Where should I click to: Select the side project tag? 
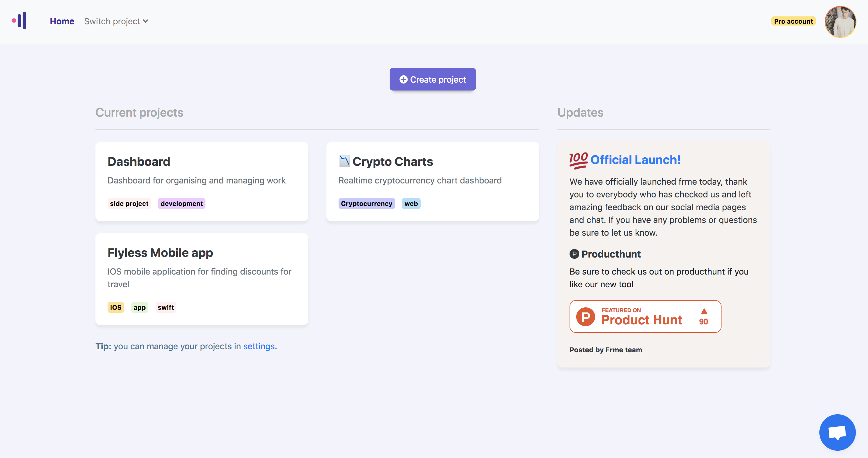(129, 203)
